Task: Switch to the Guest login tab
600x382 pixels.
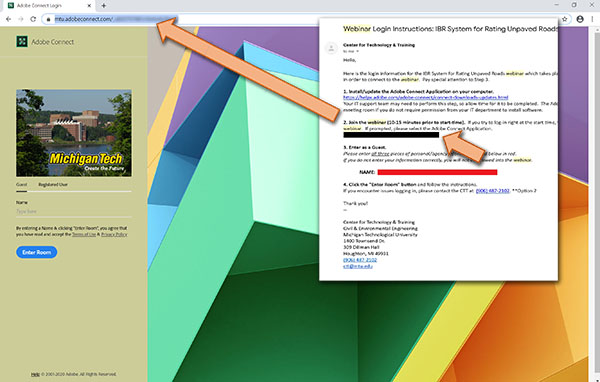Action: click(21, 184)
